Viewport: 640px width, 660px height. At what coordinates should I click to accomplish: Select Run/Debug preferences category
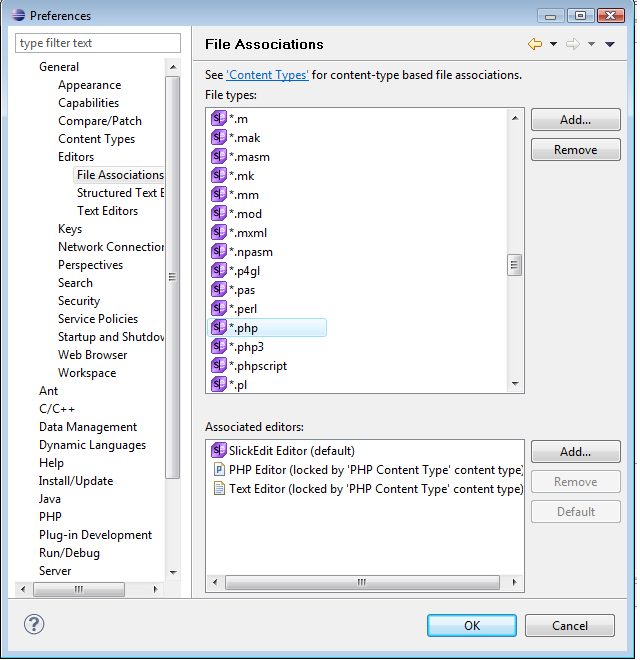(69, 553)
